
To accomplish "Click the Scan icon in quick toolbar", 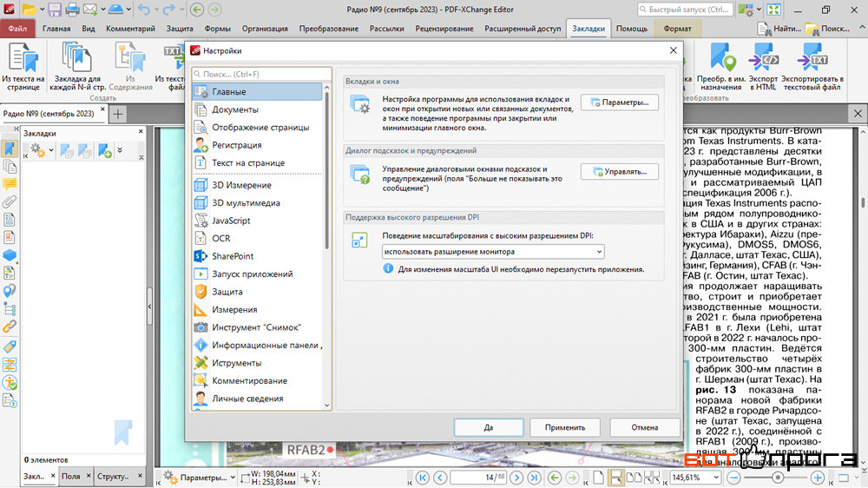I will click(x=115, y=10).
